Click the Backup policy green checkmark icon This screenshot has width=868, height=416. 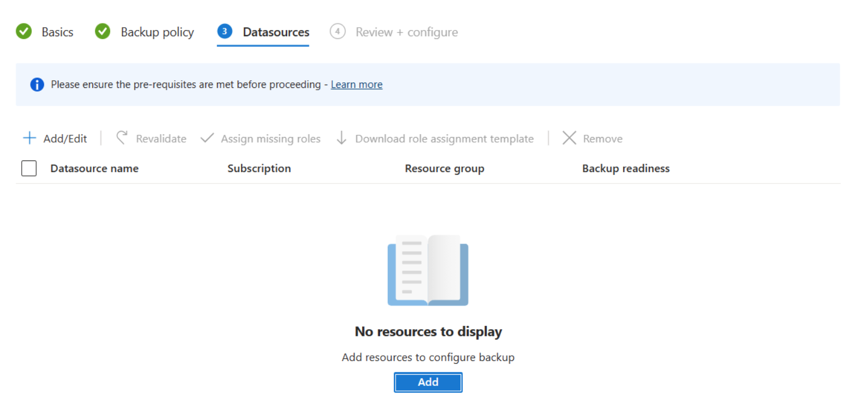click(103, 32)
